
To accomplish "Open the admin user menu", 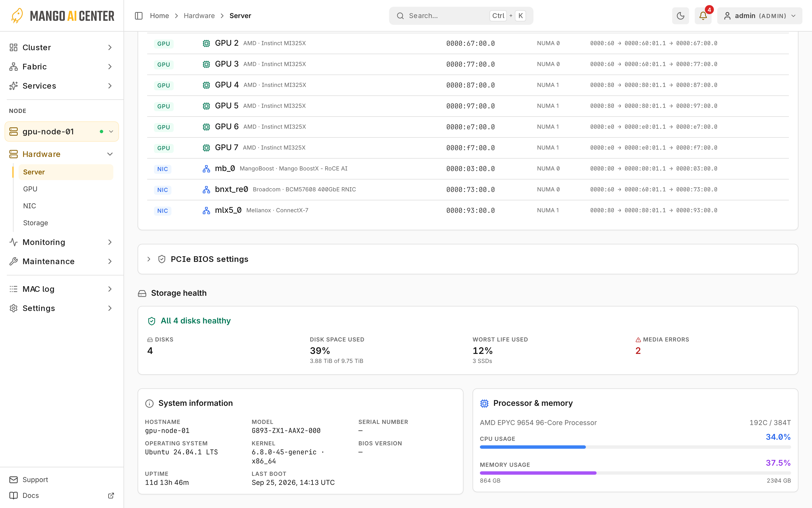I will click(760, 16).
